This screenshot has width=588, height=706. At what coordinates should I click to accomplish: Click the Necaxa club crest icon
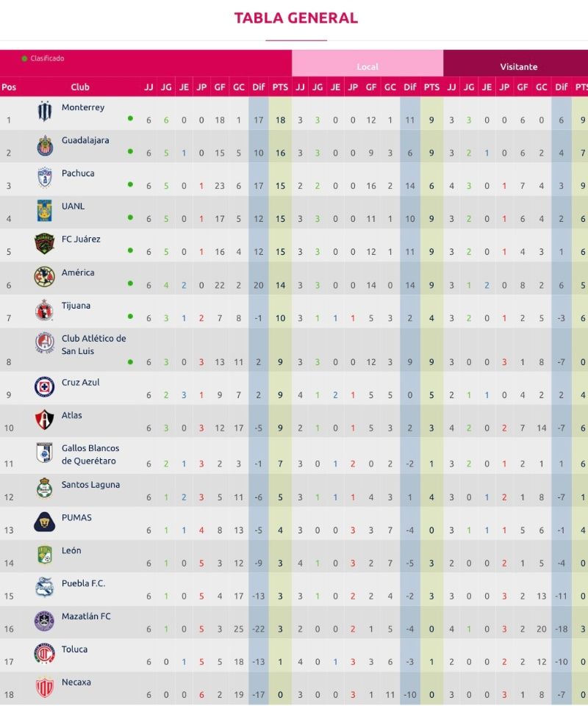[45, 687]
